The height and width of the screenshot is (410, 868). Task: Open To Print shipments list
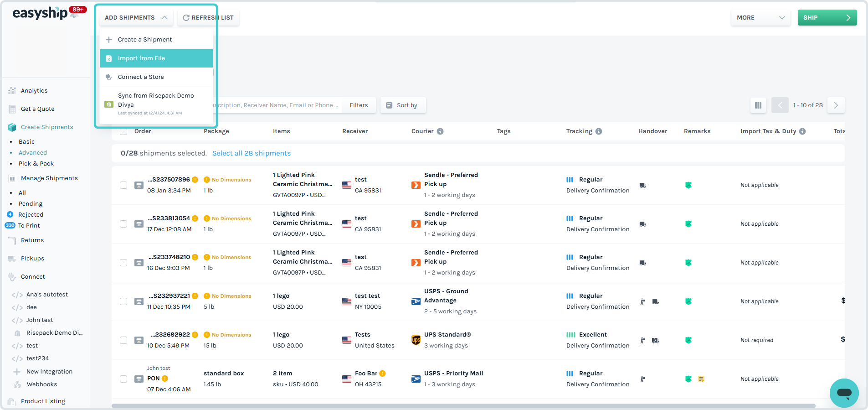click(x=29, y=226)
